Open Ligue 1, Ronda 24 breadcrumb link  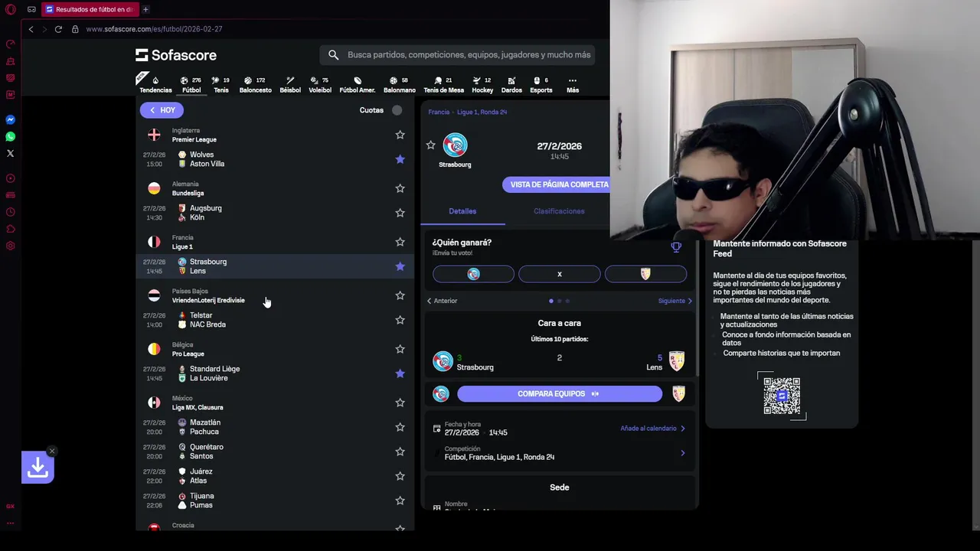(x=482, y=112)
